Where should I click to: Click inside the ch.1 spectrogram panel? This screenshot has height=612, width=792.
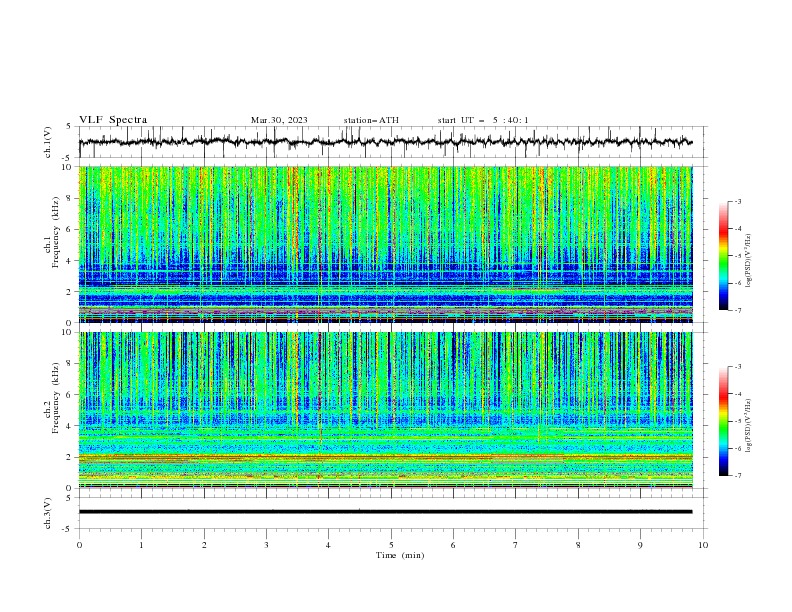point(385,244)
